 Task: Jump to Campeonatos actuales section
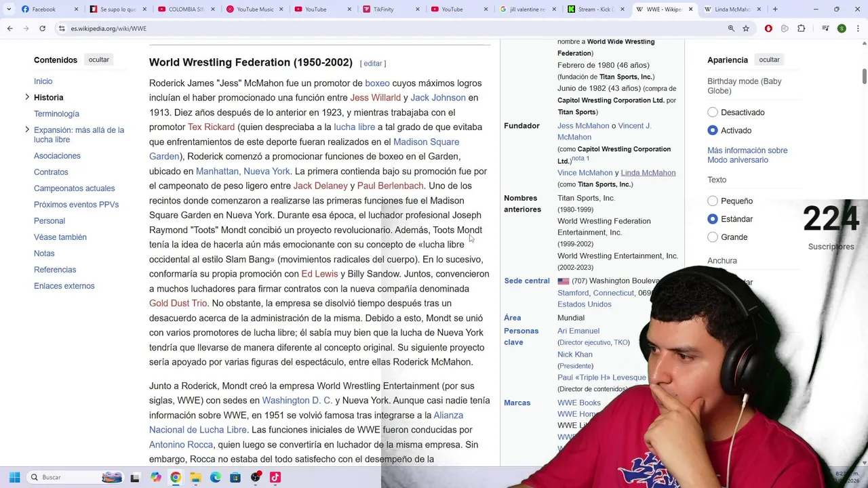coord(75,188)
